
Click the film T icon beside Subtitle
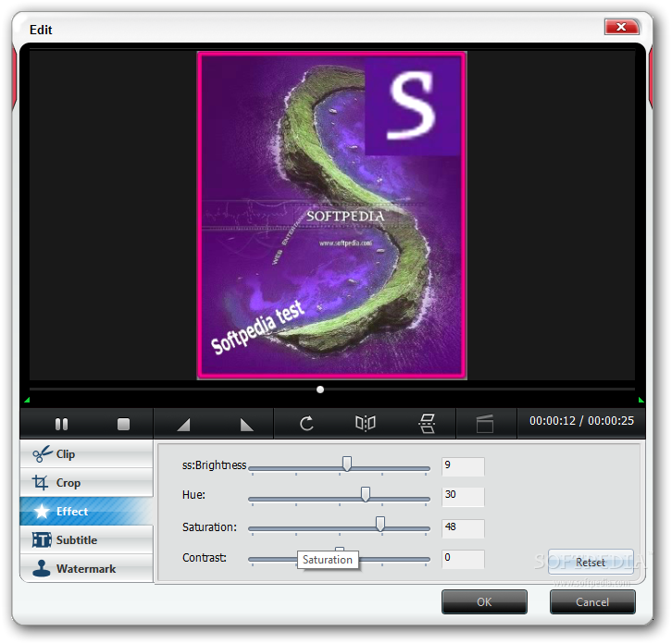point(42,539)
